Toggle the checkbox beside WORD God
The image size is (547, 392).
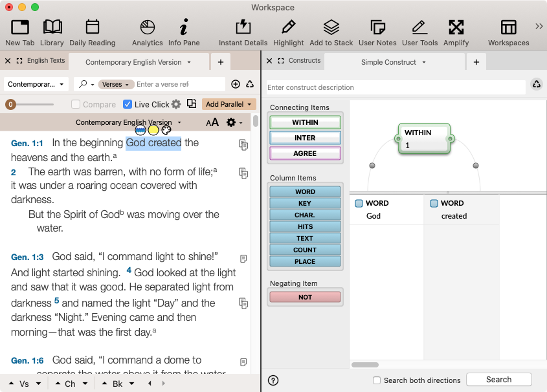click(359, 203)
